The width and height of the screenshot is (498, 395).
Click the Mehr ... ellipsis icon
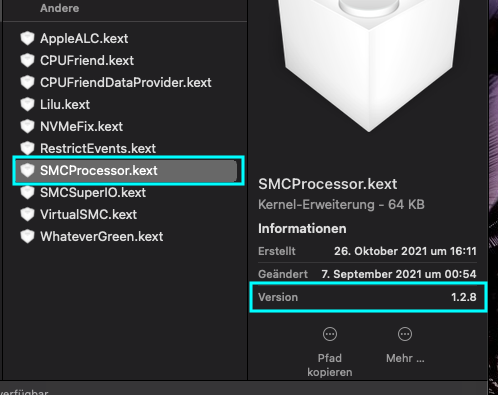pos(405,334)
